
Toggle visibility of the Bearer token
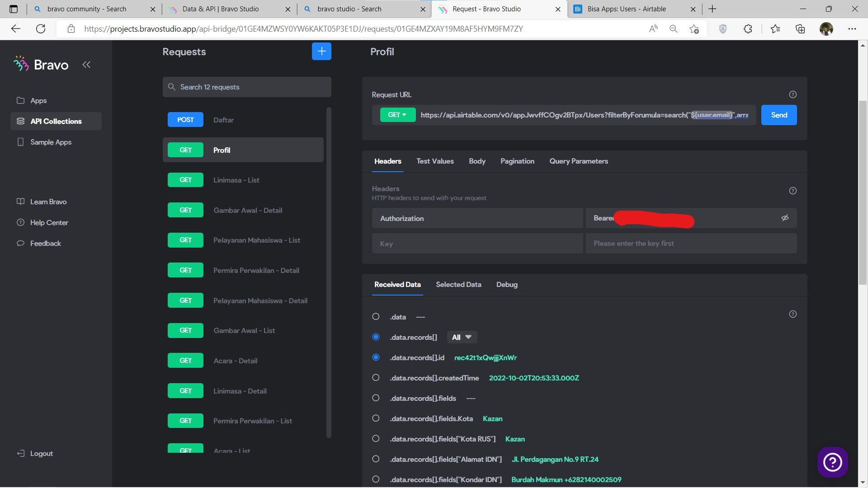pyautogui.click(x=785, y=218)
